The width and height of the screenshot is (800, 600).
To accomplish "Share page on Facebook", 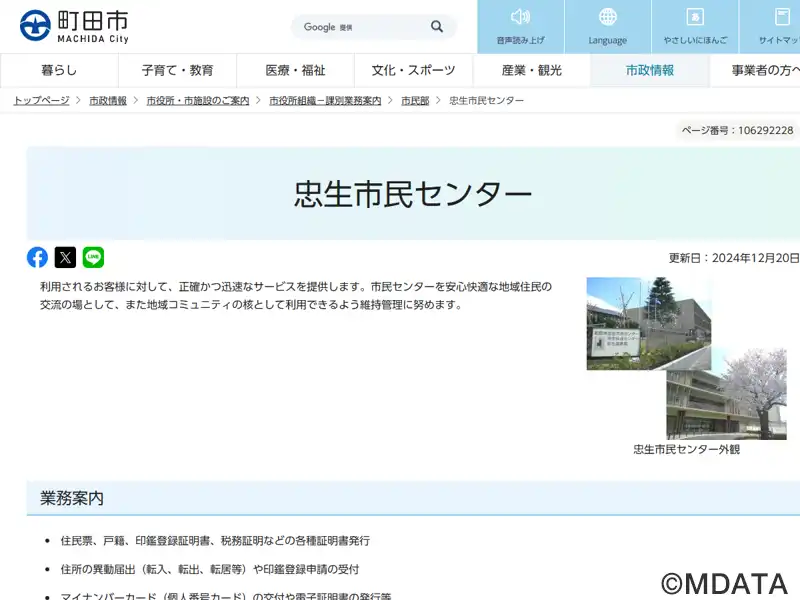I will (x=37, y=257).
